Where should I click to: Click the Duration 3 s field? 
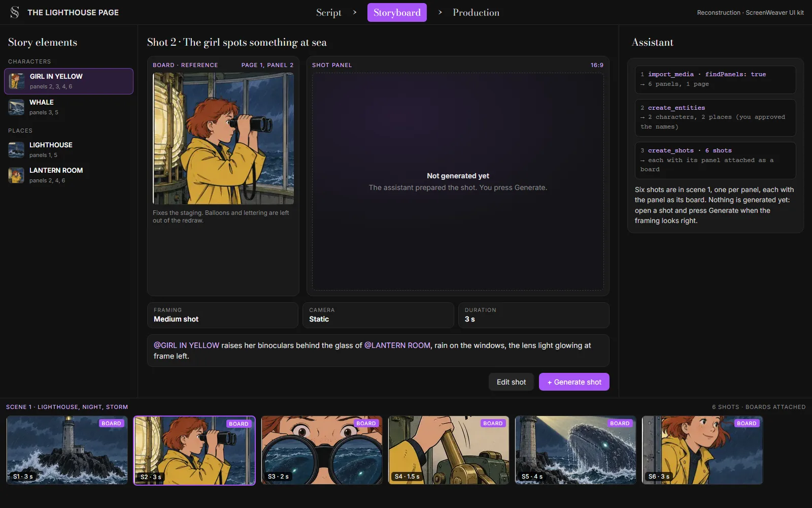(x=533, y=315)
